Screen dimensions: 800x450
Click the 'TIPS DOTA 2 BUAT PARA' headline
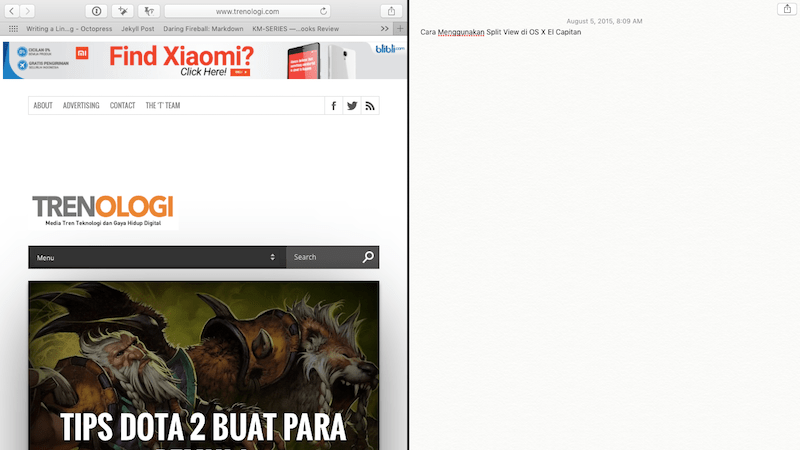(203, 427)
